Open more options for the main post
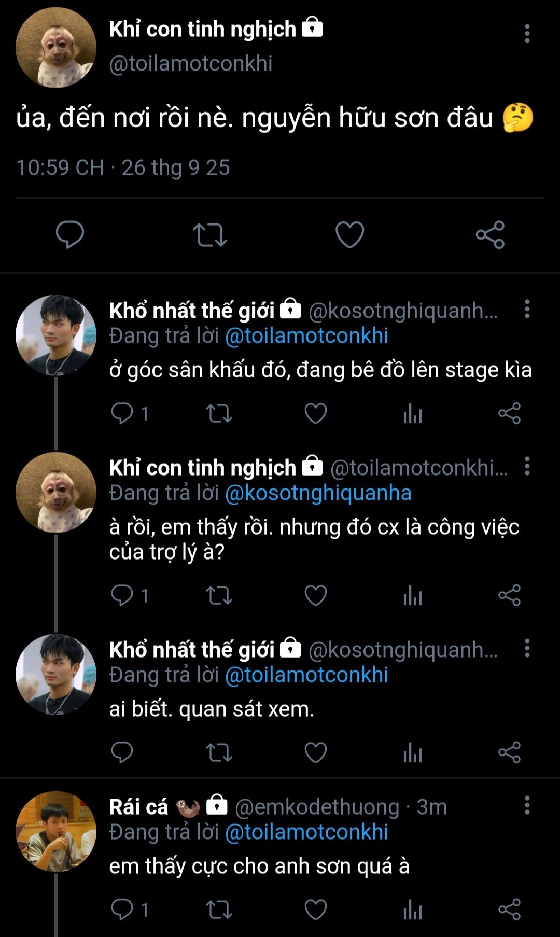Viewport: 560px width, 937px height. (x=527, y=34)
